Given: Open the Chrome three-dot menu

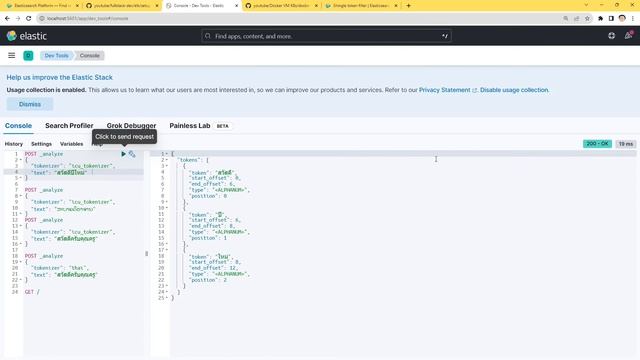Looking at the screenshot, I should 633,18.
